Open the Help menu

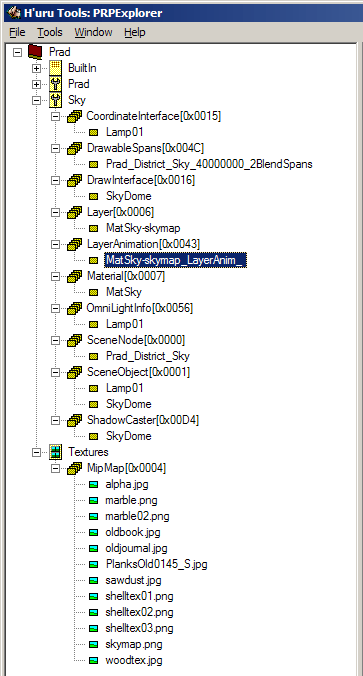135,32
